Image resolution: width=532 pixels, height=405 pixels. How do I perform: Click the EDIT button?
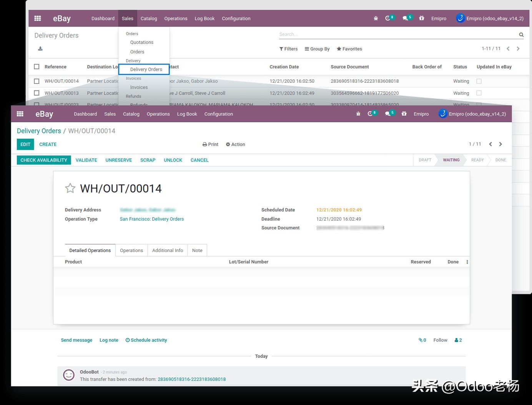coord(25,144)
